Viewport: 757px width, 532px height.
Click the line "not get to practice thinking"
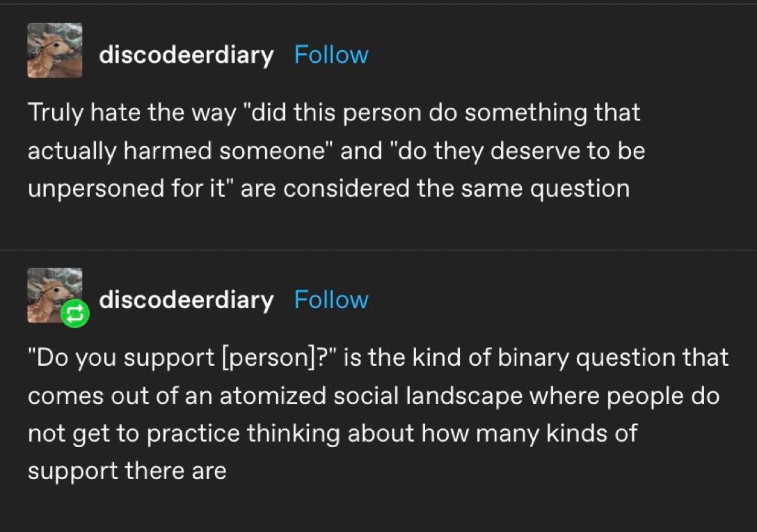coord(333,433)
